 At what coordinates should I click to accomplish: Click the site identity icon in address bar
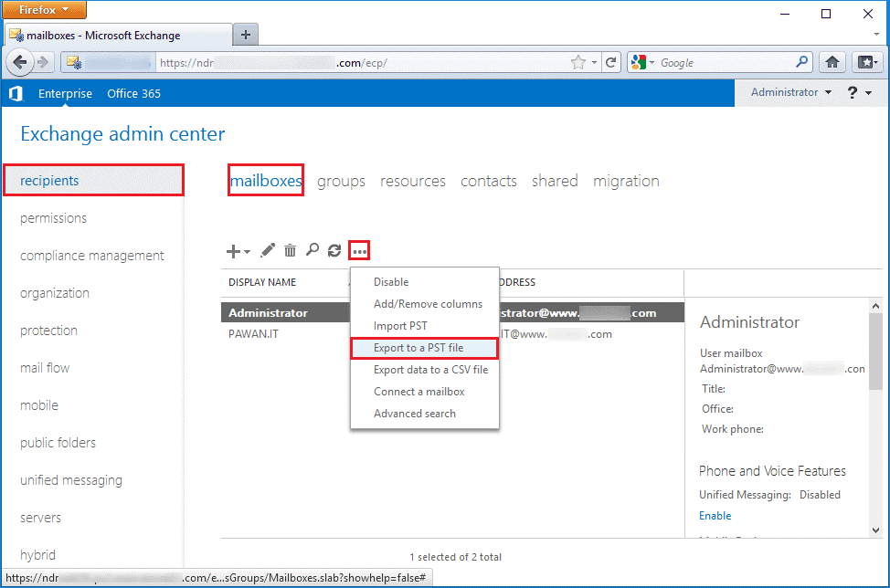pyautogui.click(x=74, y=62)
